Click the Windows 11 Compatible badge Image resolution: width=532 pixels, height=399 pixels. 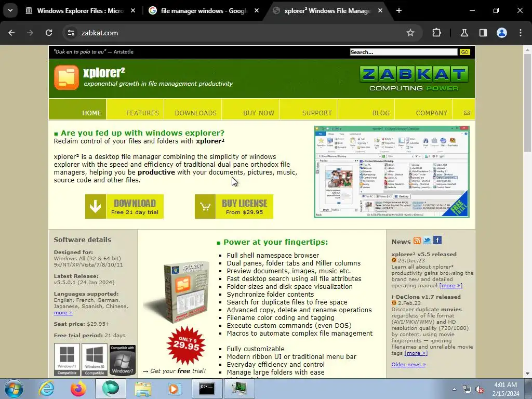67,360
